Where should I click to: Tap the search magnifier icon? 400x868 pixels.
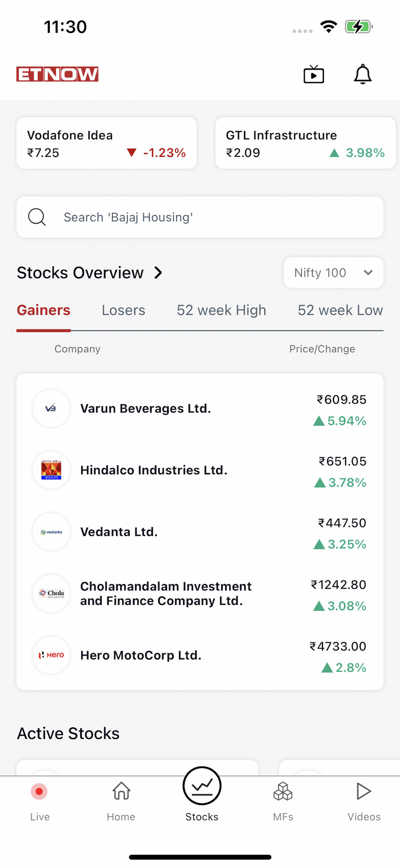(37, 217)
